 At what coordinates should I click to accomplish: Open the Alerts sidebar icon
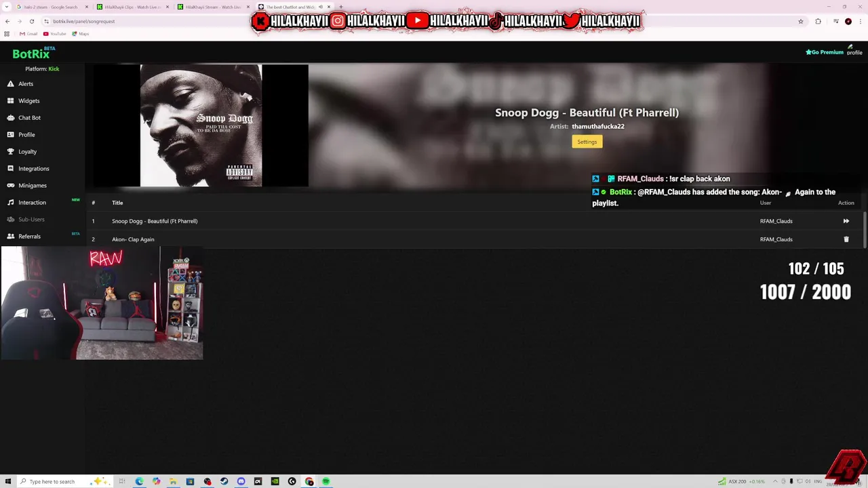pyautogui.click(x=11, y=84)
